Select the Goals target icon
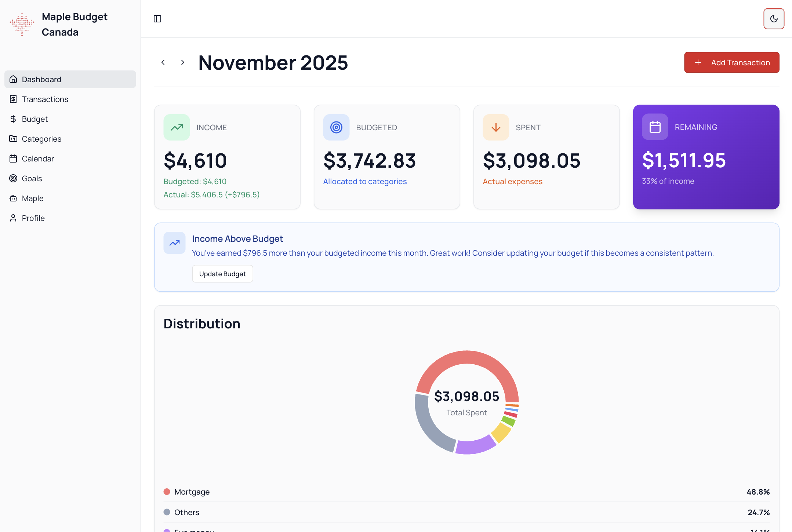The image size is (792, 532). pyautogui.click(x=13, y=178)
